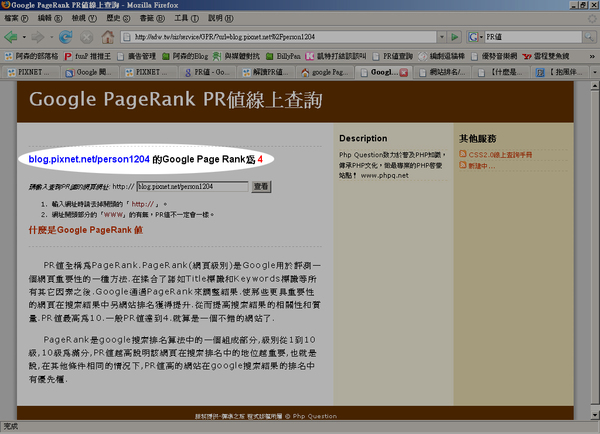The width and height of the screenshot is (600, 434).
Task: Switch to the 【什麼是... tab
Action: coord(502,72)
